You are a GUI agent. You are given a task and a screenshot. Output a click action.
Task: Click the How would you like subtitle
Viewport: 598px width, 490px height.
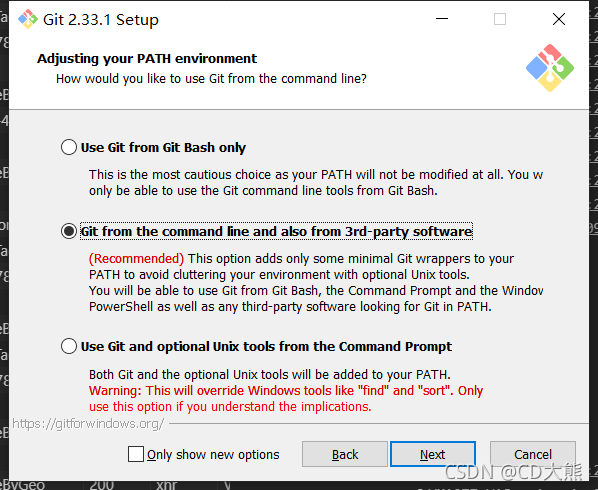pos(211,79)
